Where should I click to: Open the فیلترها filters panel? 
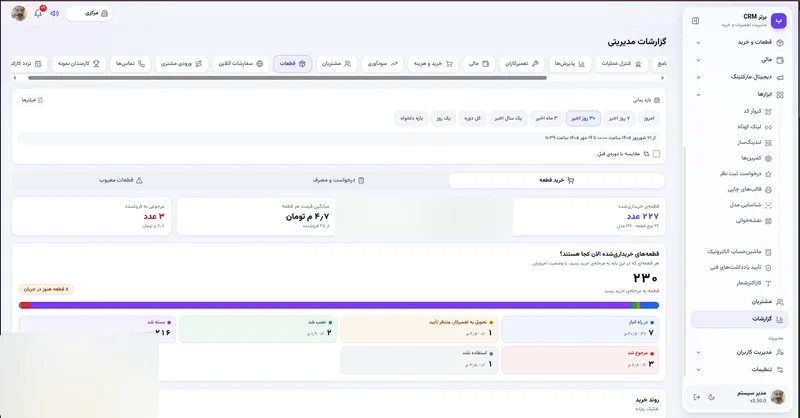click(32, 100)
